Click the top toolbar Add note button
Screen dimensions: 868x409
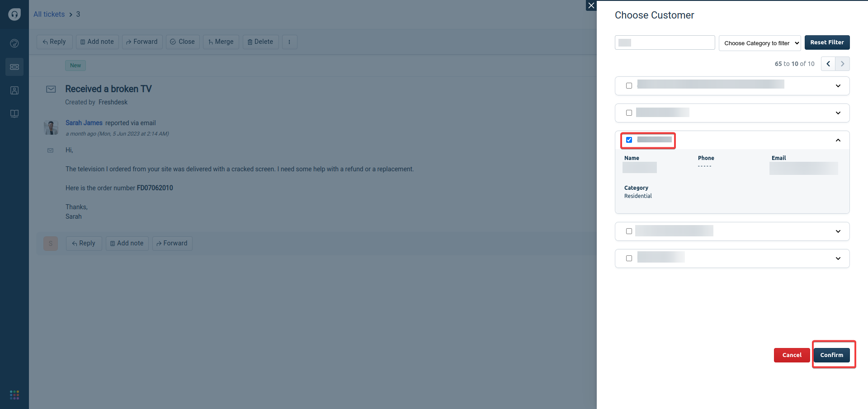[x=97, y=42]
